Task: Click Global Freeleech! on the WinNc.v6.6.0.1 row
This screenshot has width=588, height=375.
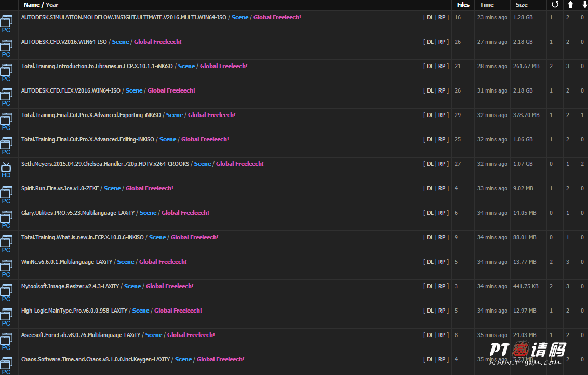Action: click(x=163, y=262)
